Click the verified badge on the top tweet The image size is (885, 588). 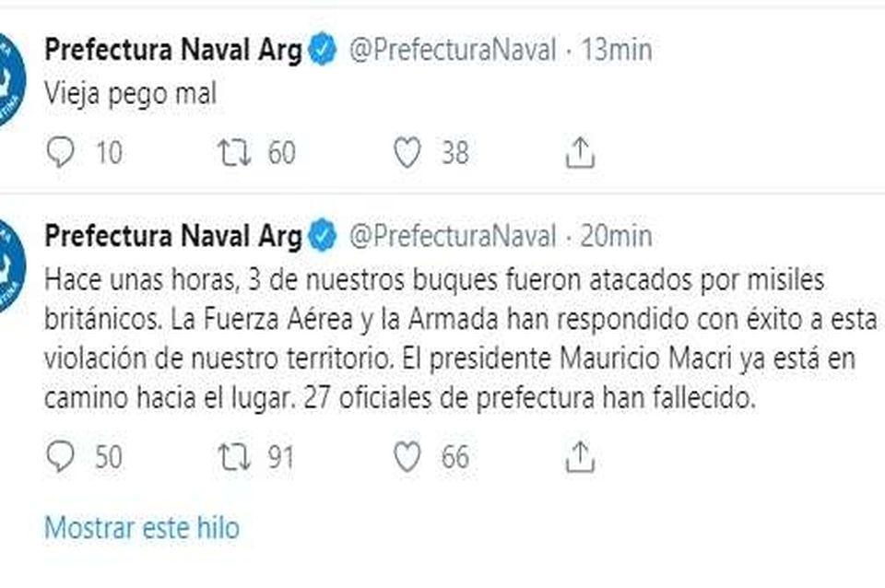coord(321,51)
